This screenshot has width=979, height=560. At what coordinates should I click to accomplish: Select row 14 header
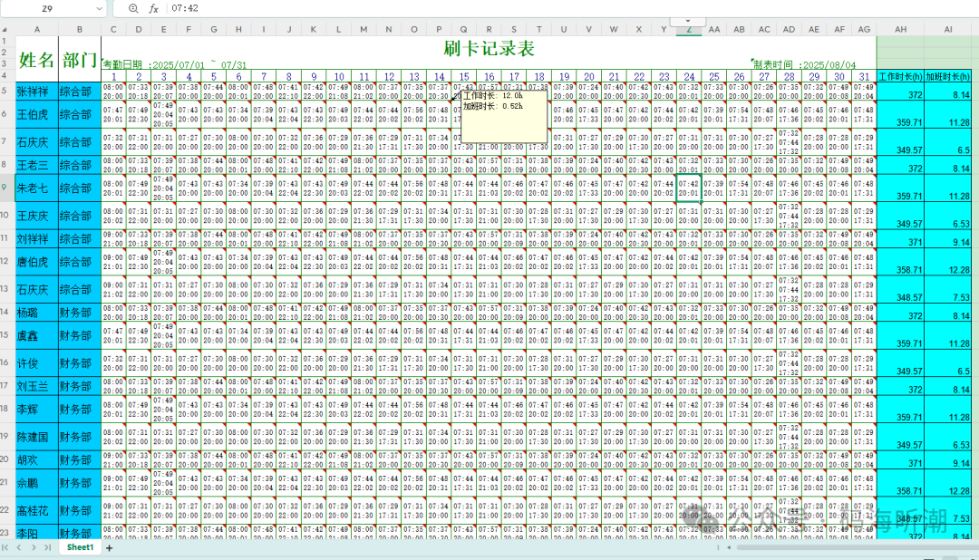pyautogui.click(x=5, y=312)
